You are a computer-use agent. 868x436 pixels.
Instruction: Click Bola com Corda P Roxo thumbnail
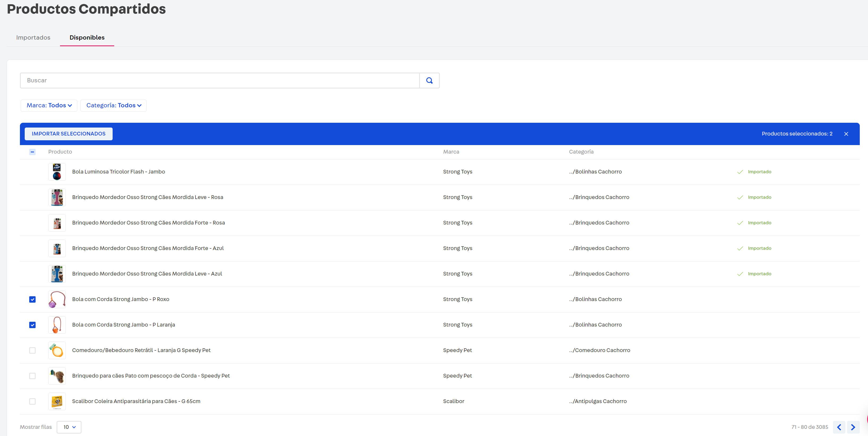(x=57, y=299)
